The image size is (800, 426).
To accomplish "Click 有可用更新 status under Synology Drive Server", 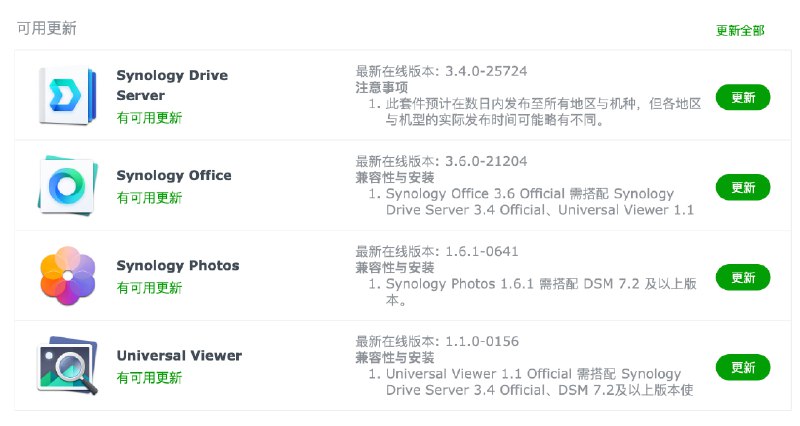I will pos(150,118).
